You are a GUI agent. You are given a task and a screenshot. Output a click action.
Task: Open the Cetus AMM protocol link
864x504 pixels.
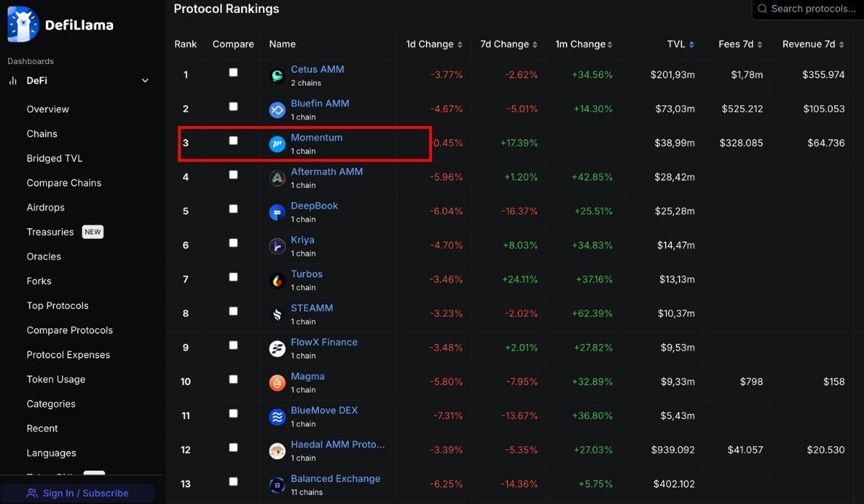click(318, 70)
